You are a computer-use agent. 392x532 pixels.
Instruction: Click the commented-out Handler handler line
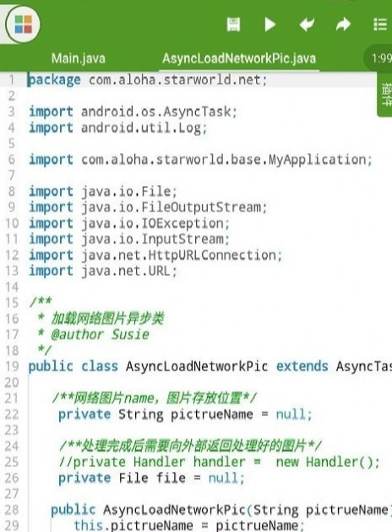click(x=219, y=462)
